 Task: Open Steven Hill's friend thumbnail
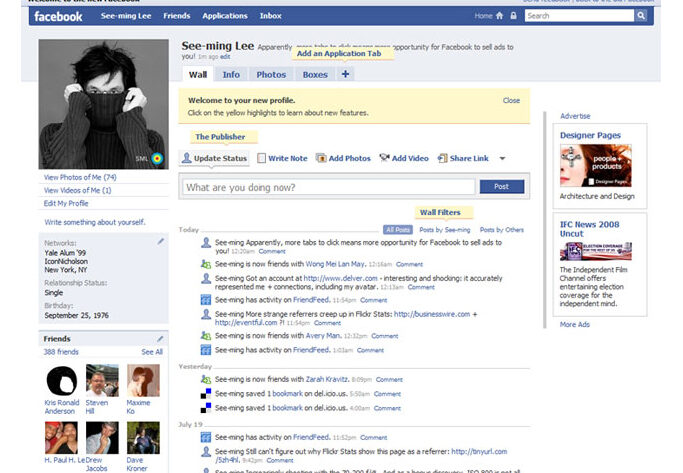coord(102,381)
